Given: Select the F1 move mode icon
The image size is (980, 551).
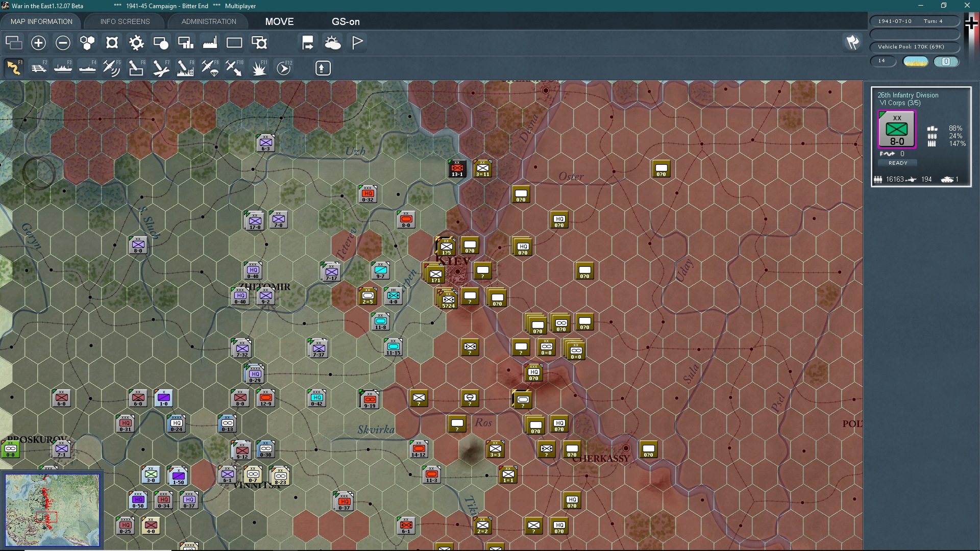Looking at the screenshot, I should pos(14,68).
